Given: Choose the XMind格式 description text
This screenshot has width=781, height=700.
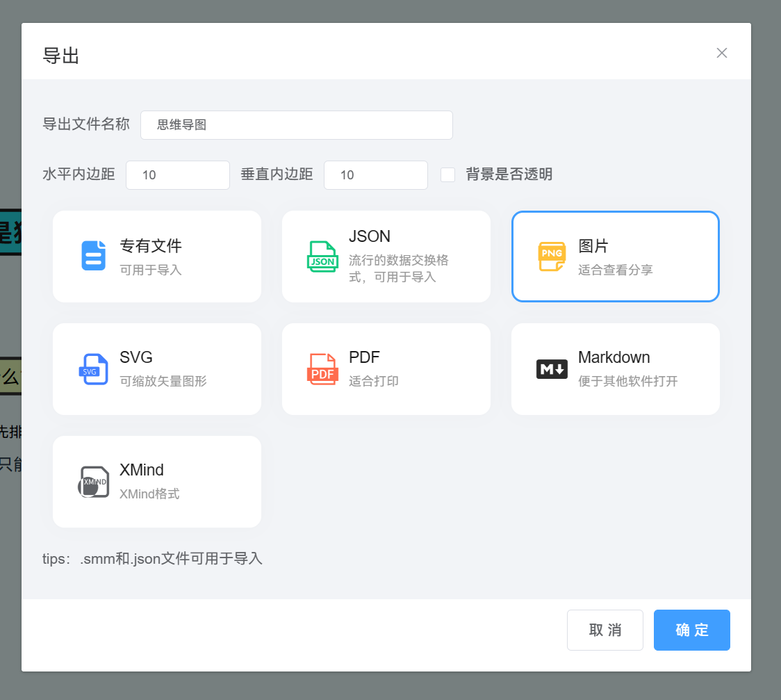Looking at the screenshot, I should (149, 494).
